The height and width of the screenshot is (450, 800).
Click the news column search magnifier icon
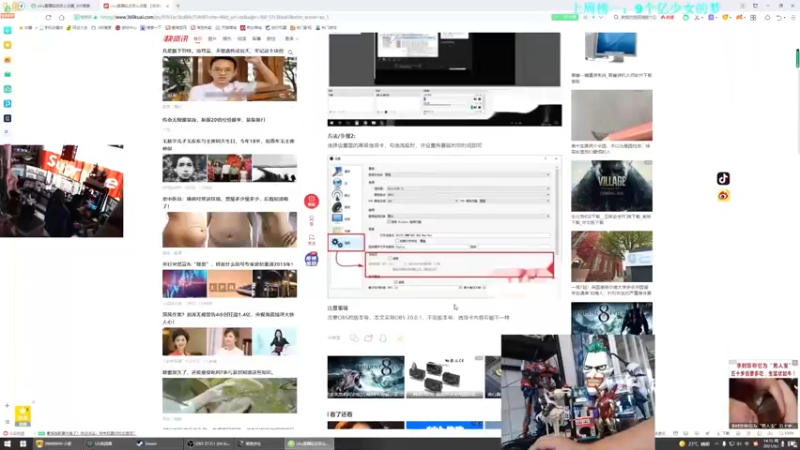pyautogui.click(x=290, y=52)
